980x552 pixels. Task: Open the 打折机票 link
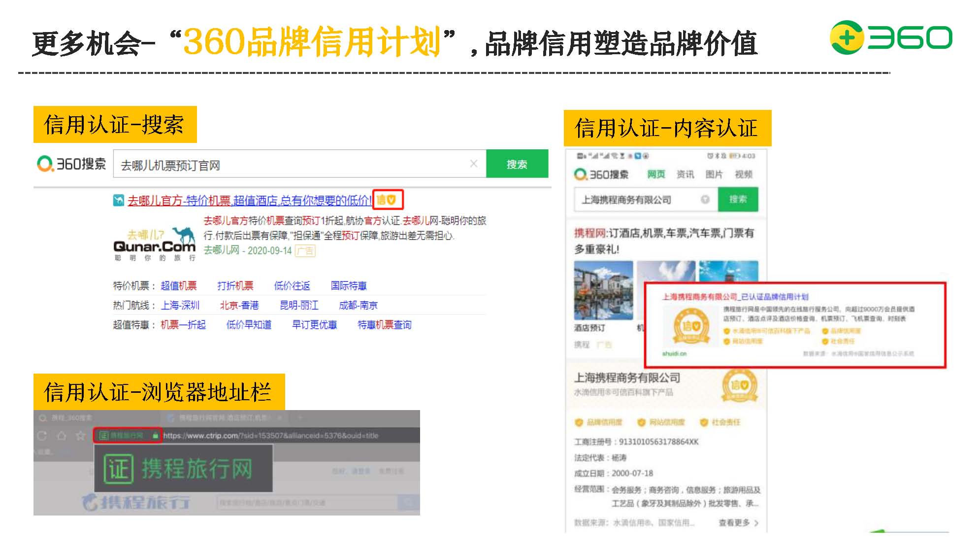point(235,286)
